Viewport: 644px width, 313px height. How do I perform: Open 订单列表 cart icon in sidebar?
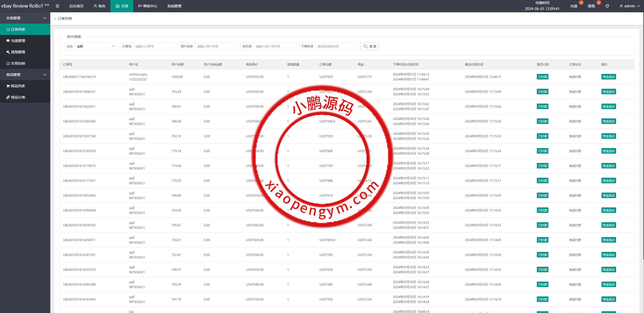click(8, 29)
